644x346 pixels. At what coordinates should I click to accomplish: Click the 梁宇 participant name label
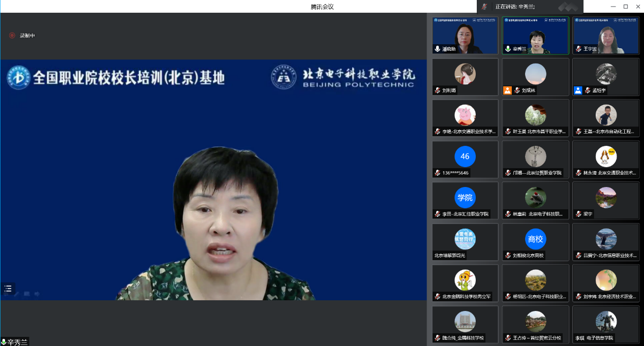(588, 214)
